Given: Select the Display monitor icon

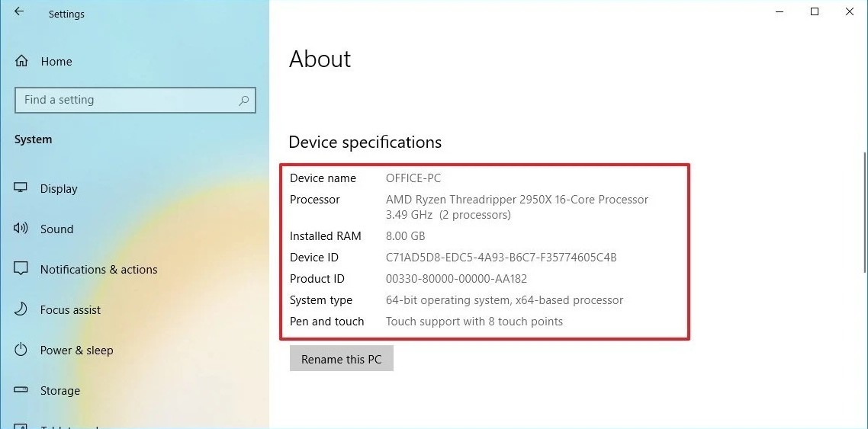Looking at the screenshot, I should 21,188.
